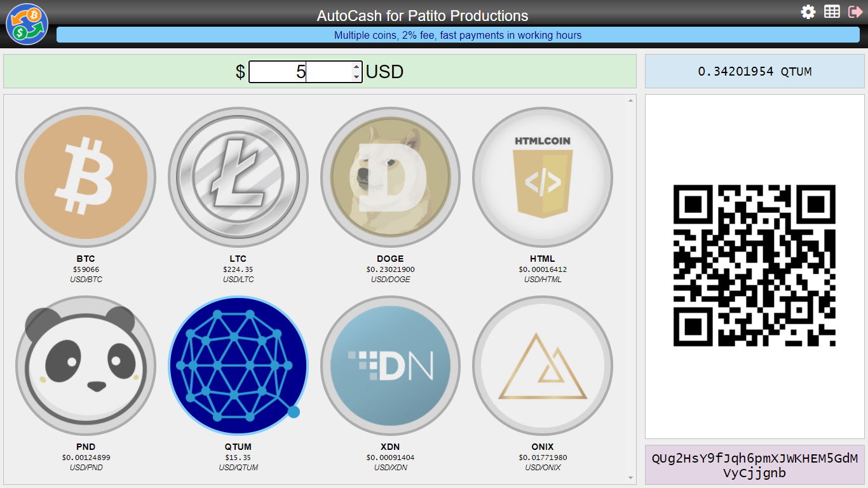Open the transactions table icon
Image resolution: width=868 pixels, height=488 pixels.
(832, 11)
